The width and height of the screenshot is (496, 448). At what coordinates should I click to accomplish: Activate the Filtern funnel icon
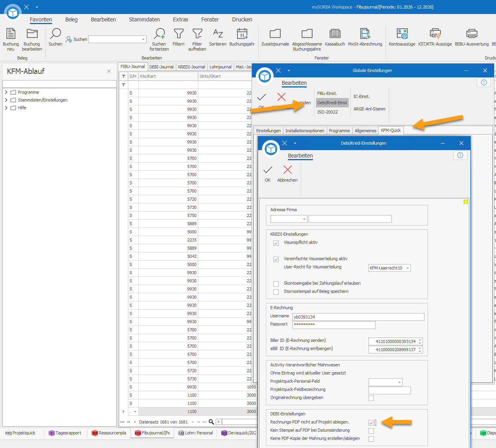pos(179,34)
